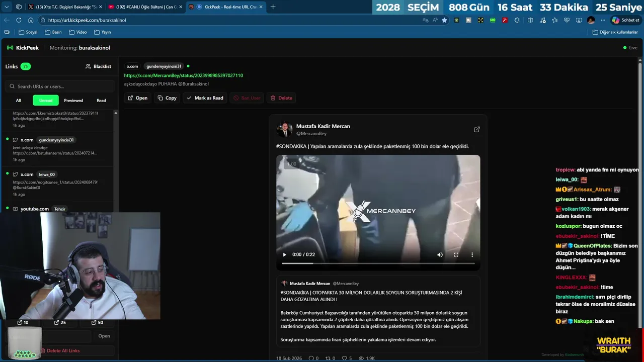
Task: Open the Blacklist panel
Action: click(98, 66)
